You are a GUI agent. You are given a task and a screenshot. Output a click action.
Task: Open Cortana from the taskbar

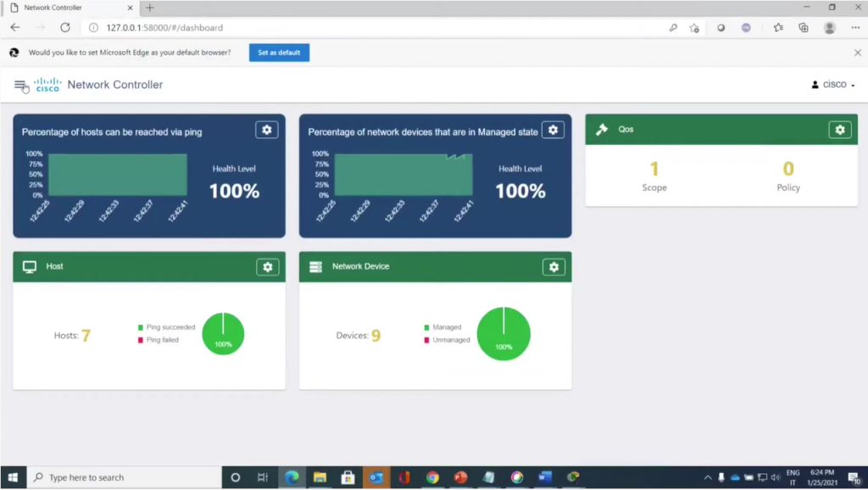point(236,477)
